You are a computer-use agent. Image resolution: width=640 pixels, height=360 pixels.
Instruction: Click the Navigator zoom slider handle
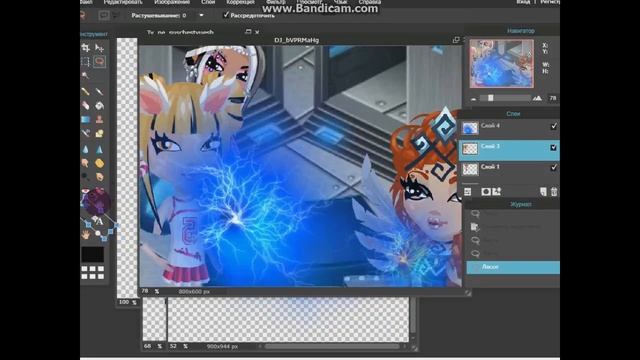coord(491,98)
